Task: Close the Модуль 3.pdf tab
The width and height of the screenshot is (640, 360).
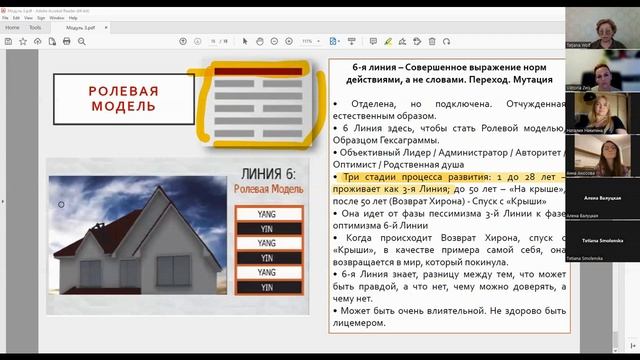Action: (x=106, y=28)
